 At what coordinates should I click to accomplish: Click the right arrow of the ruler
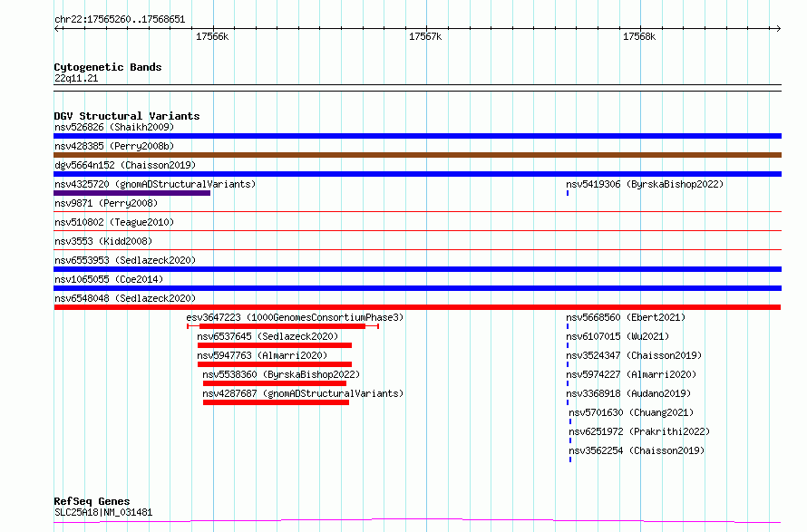[x=778, y=29]
